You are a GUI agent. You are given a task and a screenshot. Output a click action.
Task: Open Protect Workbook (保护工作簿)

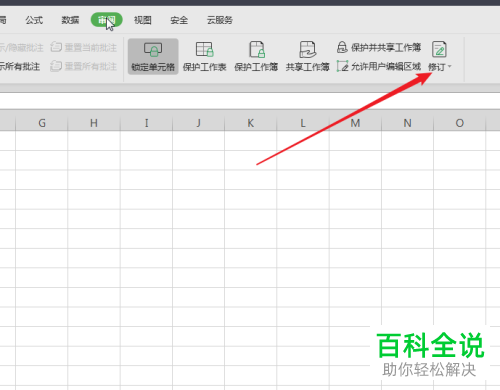pos(256,56)
